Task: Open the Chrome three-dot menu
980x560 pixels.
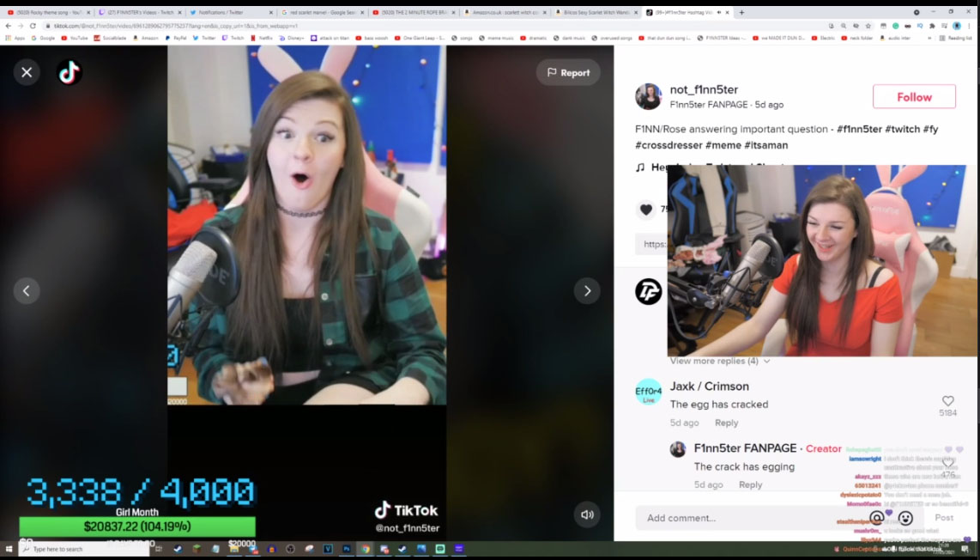Action: coord(970,27)
